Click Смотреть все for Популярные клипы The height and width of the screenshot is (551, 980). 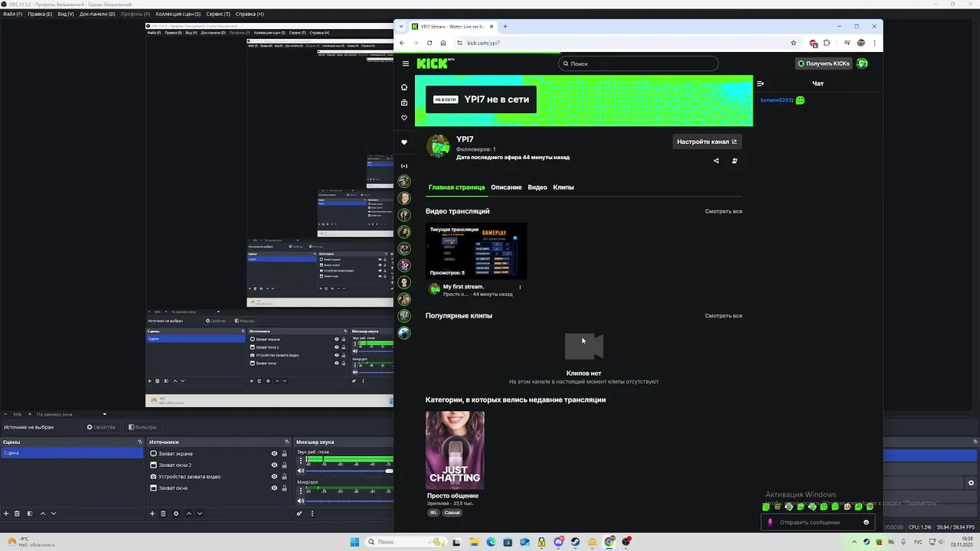click(724, 316)
